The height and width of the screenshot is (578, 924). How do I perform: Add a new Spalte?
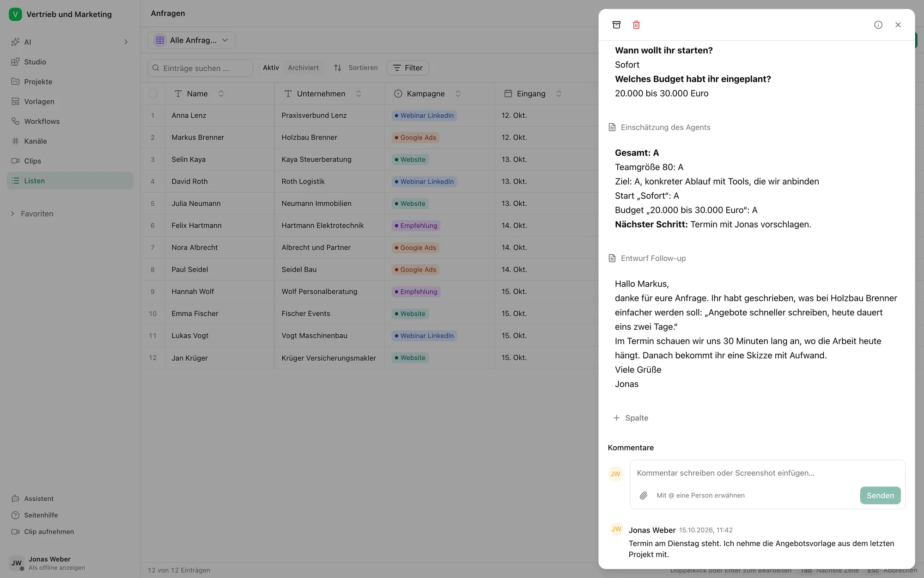(x=631, y=418)
